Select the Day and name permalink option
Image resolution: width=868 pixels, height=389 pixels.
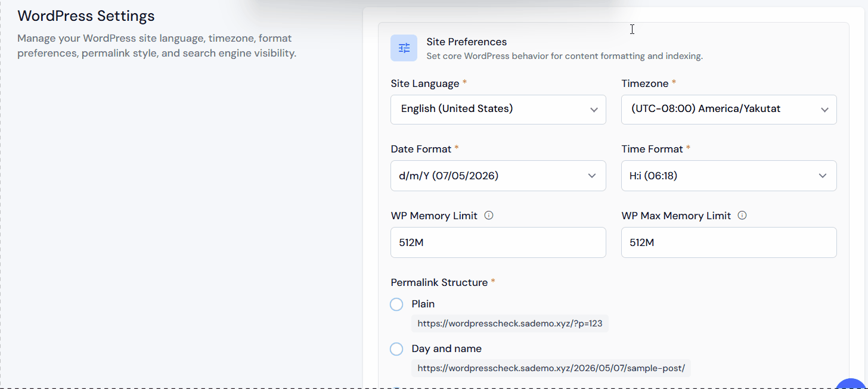[396, 349]
